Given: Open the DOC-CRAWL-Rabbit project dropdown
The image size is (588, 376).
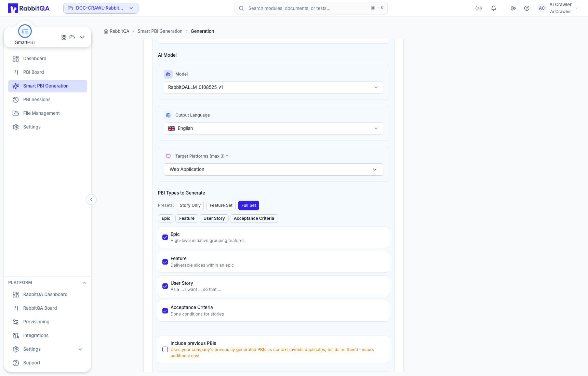Looking at the screenshot, I should 101,8.
